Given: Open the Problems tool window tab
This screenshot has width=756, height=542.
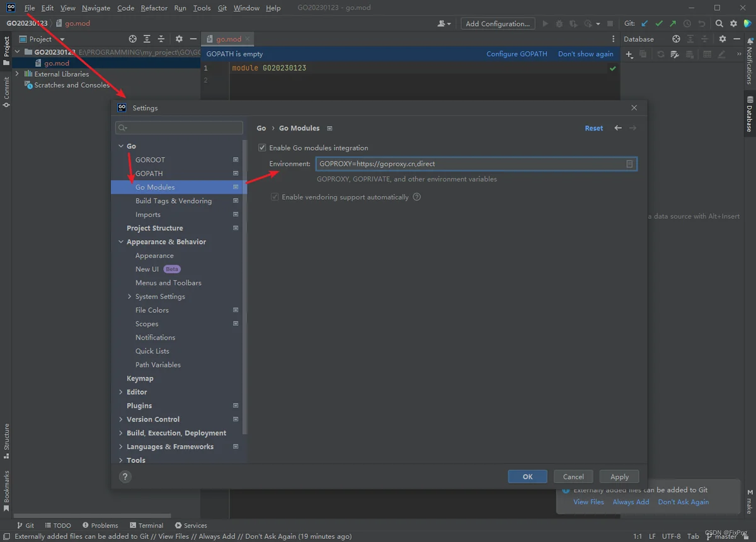Looking at the screenshot, I should pos(100,526).
